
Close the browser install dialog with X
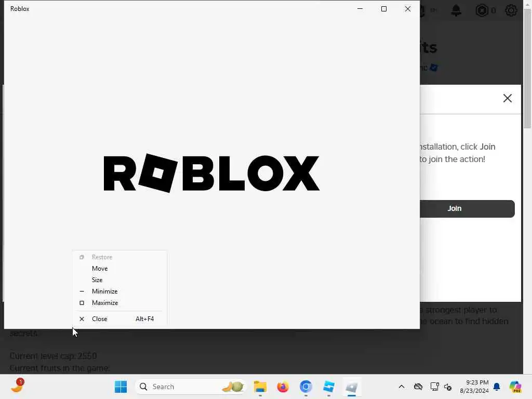coord(507,98)
